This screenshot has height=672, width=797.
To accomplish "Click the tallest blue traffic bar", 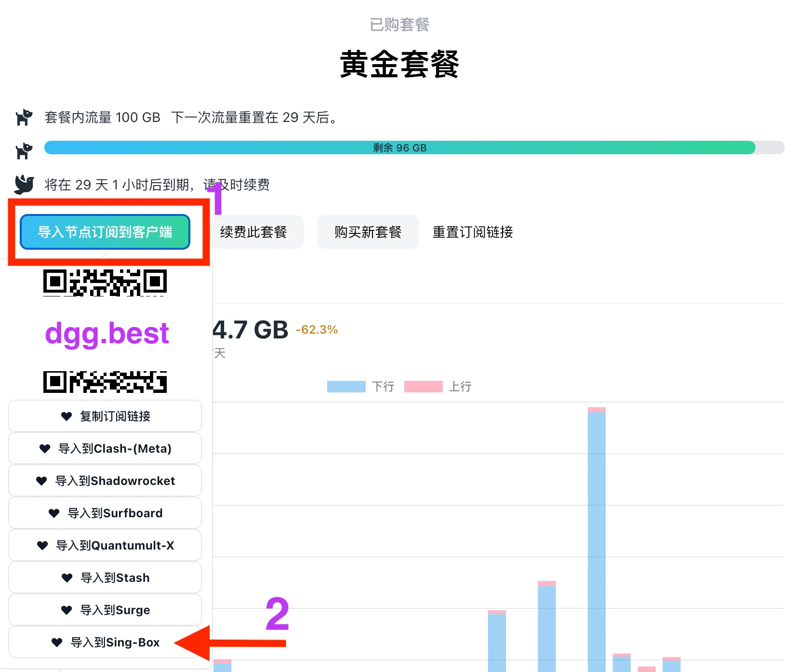I will (x=597, y=540).
